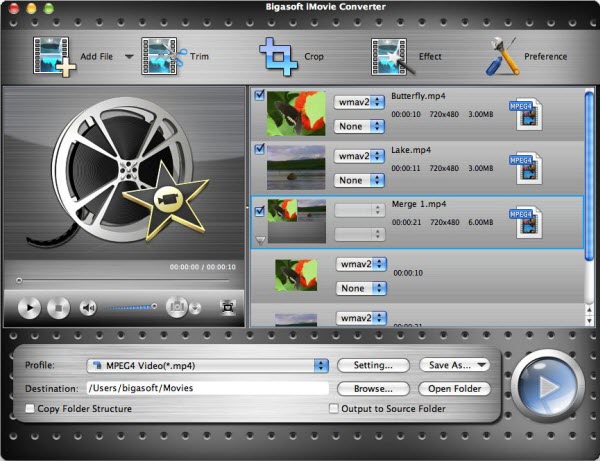Click the Crop toolbar label

[314, 57]
